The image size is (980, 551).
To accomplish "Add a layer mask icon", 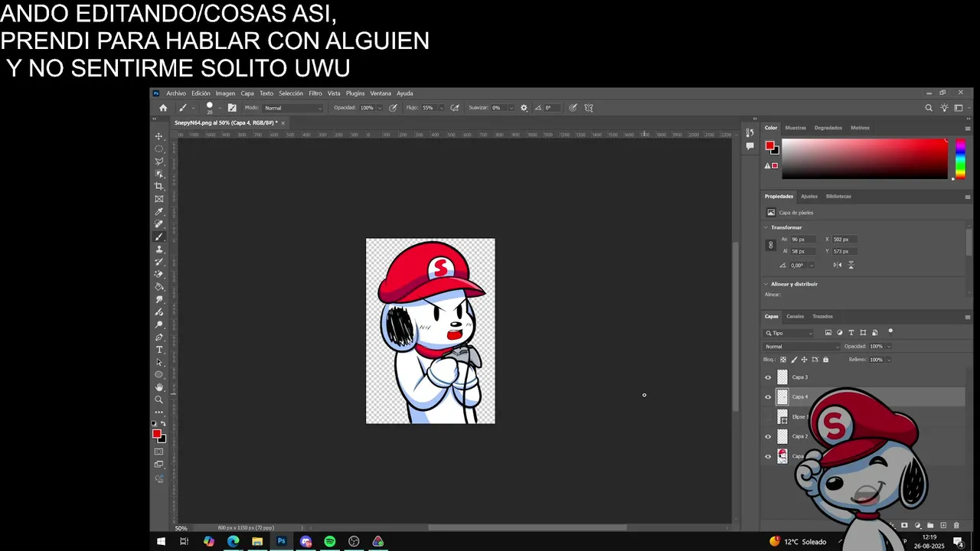I will pyautogui.click(x=904, y=526).
